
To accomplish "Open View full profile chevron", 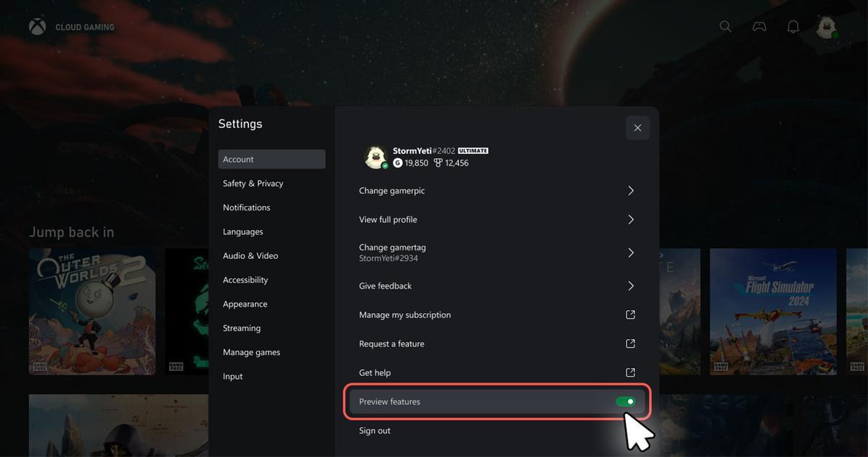I will (631, 220).
